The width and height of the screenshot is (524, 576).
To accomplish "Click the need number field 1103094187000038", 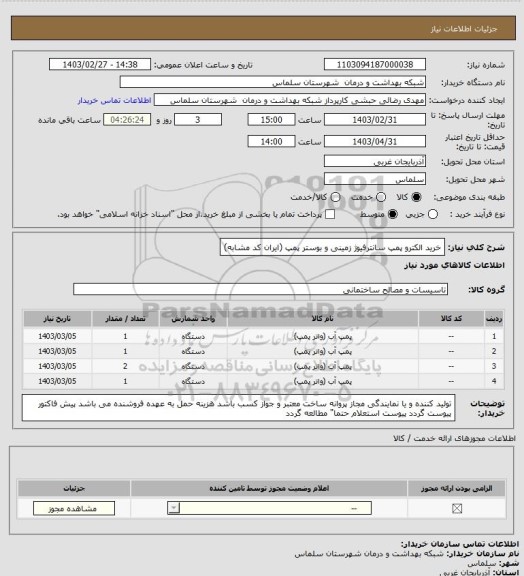I will click(375, 65).
